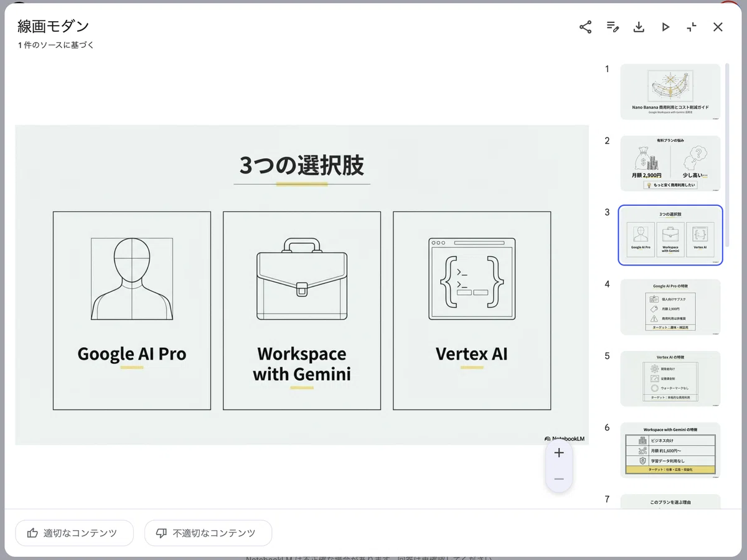Image resolution: width=747 pixels, height=560 pixels.
Task: Click the thumbnail list scrollbar
Action: [727, 156]
